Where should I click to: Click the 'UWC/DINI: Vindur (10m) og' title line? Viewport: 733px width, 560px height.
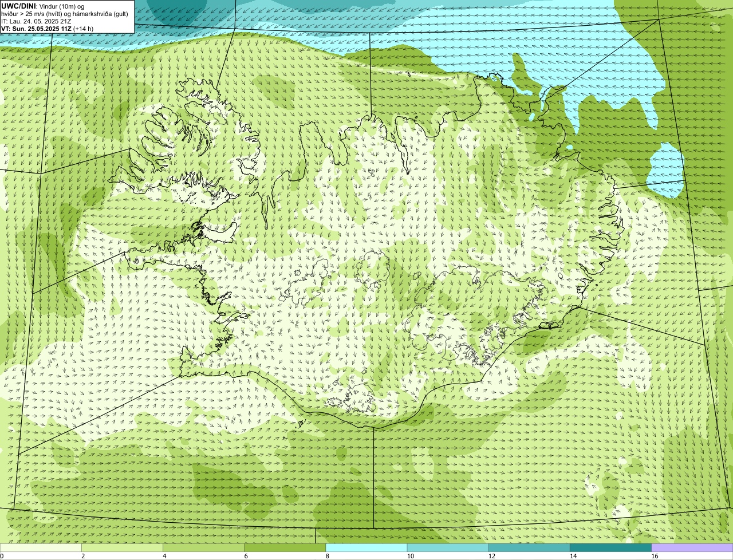click(x=43, y=6)
